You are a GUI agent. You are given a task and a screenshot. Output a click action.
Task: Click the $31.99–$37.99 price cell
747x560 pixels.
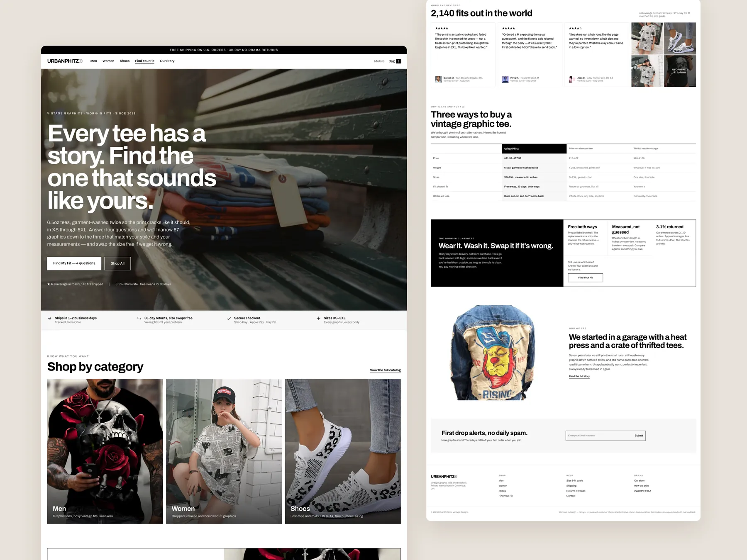(513, 158)
